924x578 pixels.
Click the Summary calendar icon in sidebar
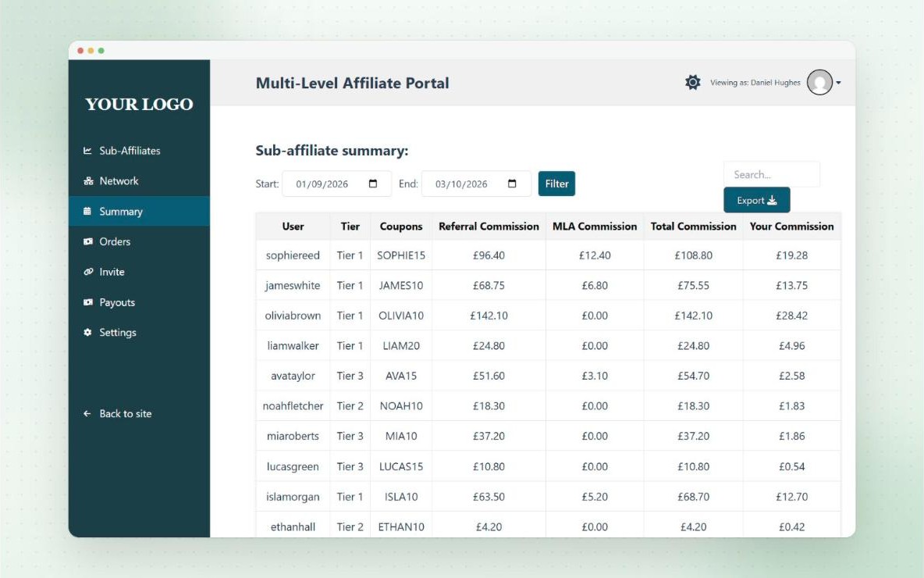click(87, 211)
